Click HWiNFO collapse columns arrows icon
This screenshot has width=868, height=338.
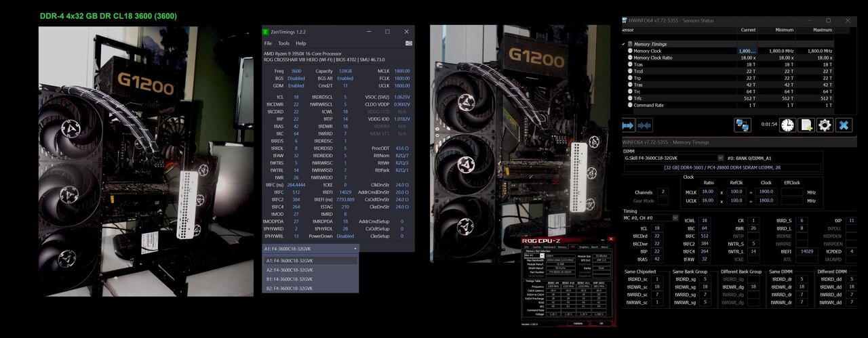[645, 125]
